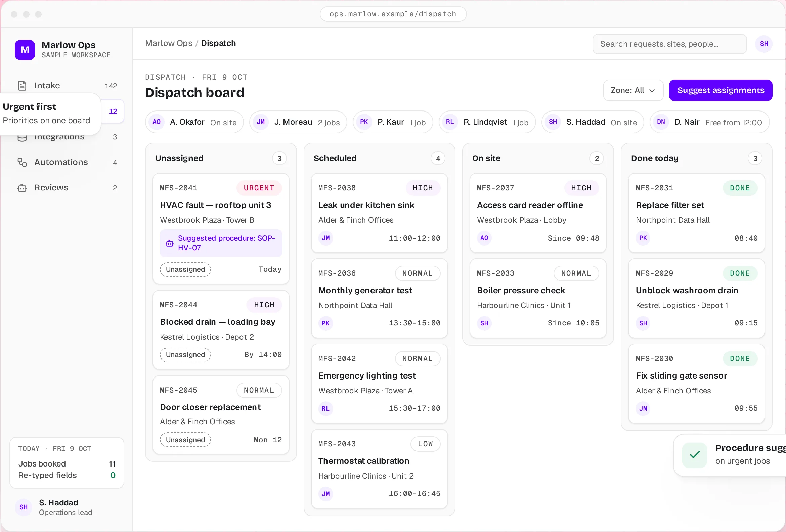
Task: Click Re-typed fields value 0
Action: [113, 476]
